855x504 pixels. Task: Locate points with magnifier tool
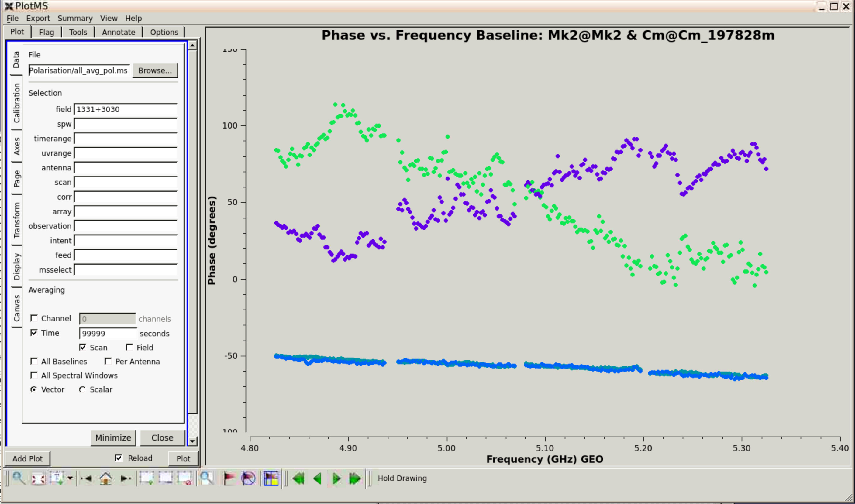tap(207, 478)
